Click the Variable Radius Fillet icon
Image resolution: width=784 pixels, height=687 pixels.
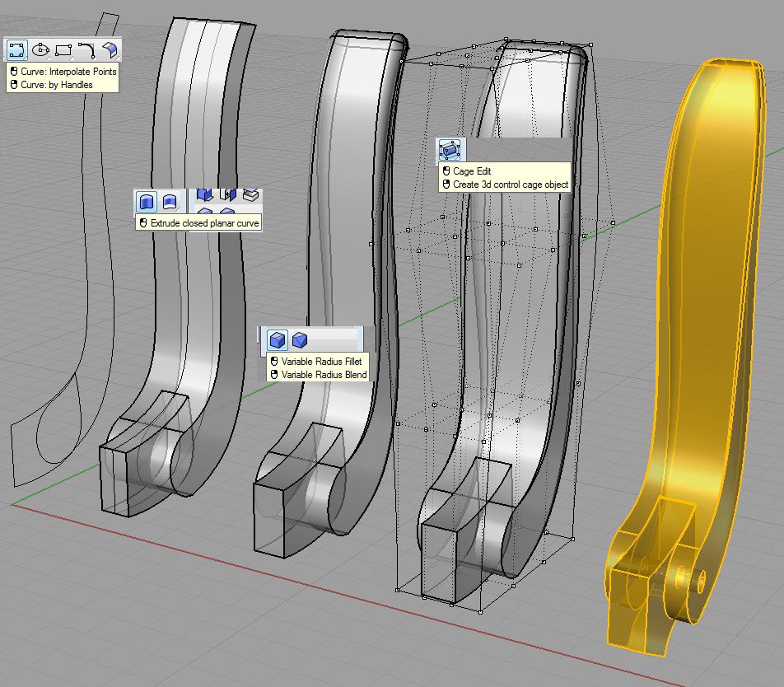coord(278,339)
